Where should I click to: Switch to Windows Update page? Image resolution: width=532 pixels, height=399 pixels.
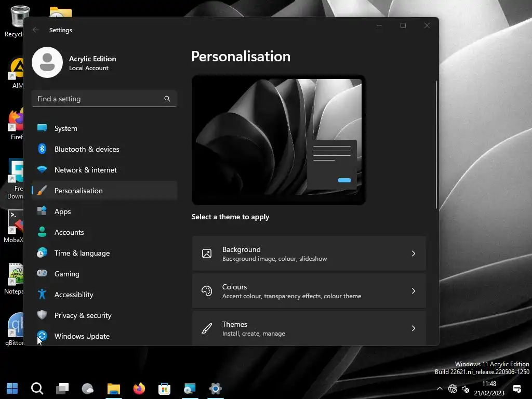[104, 336]
